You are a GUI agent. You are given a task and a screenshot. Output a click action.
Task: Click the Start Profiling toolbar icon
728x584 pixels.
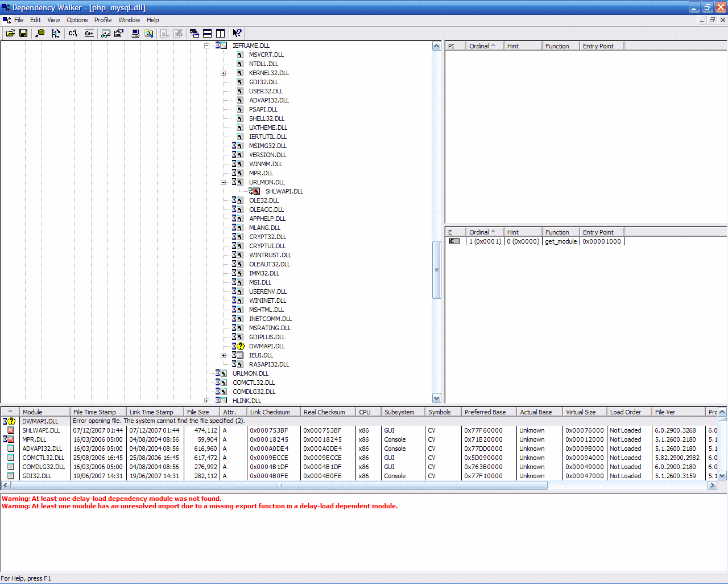click(164, 33)
